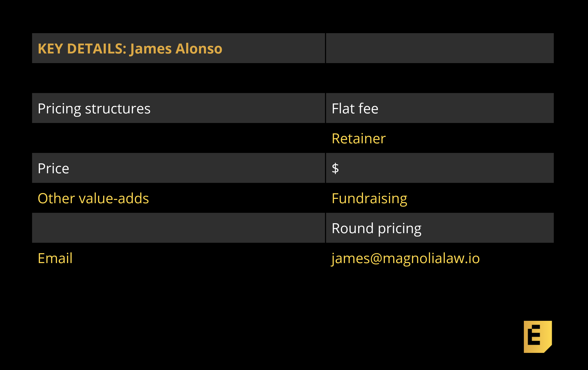
Task: Click the Email row label
Action: tap(55, 258)
